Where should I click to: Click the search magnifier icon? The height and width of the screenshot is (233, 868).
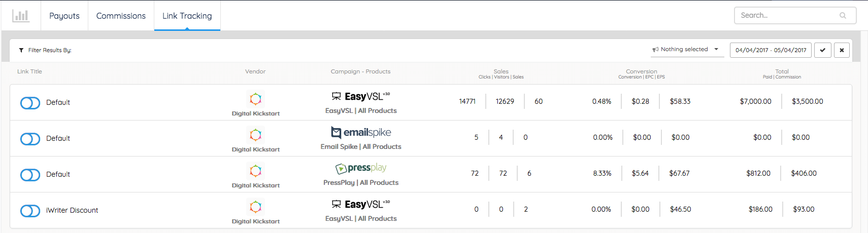click(x=843, y=16)
